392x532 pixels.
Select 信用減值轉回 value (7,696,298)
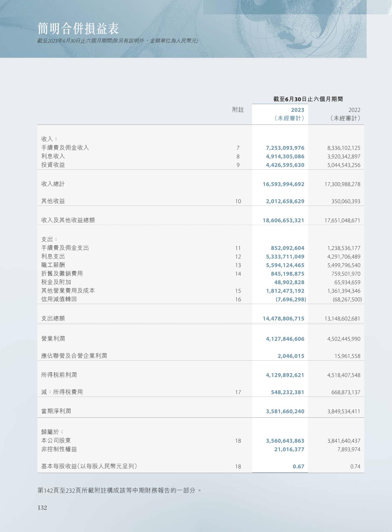click(x=291, y=299)
